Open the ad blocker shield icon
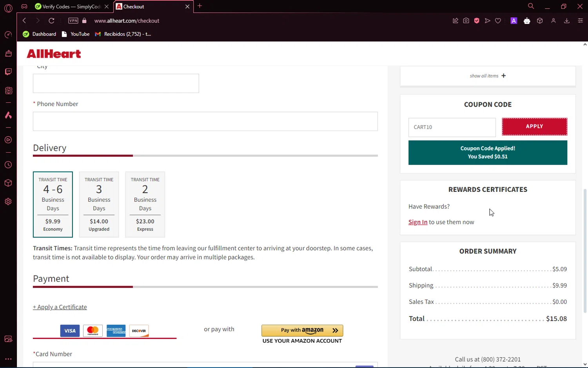The width and height of the screenshot is (588, 368). (x=477, y=21)
